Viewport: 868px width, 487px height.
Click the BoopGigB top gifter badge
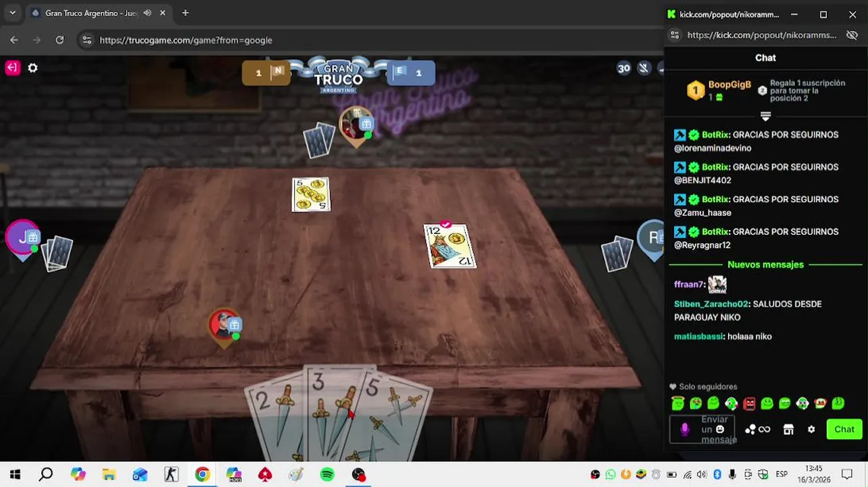[696, 90]
